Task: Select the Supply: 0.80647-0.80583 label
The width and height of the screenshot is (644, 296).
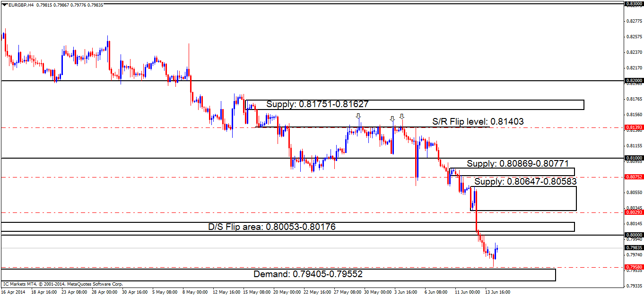Action: (525, 181)
